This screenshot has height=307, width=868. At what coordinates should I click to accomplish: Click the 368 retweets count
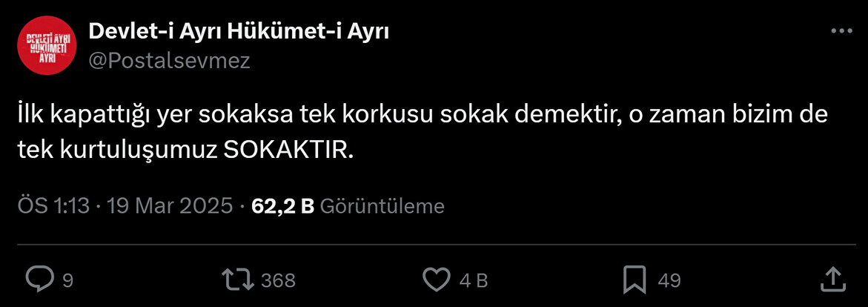click(278, 280)
